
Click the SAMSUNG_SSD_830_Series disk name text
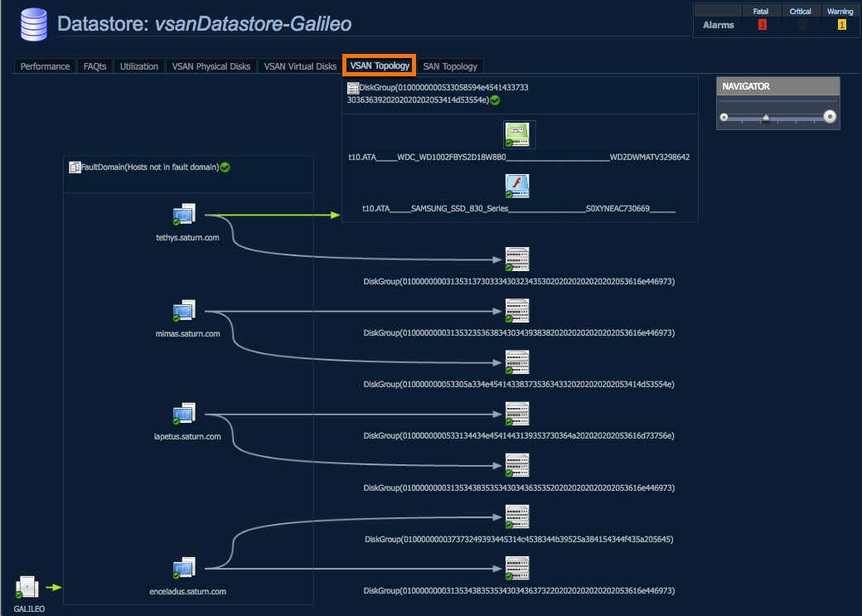[519, 209]
